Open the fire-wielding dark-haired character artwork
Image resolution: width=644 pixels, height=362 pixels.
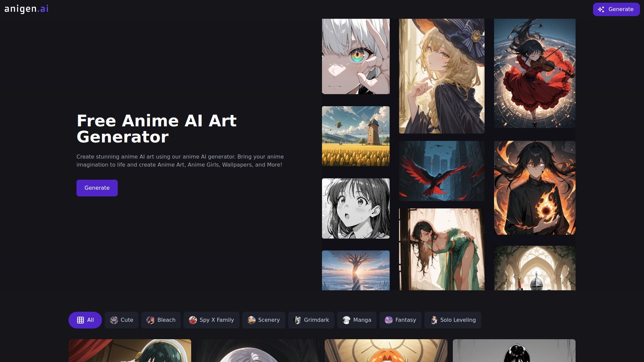click(x=535, y=188)
